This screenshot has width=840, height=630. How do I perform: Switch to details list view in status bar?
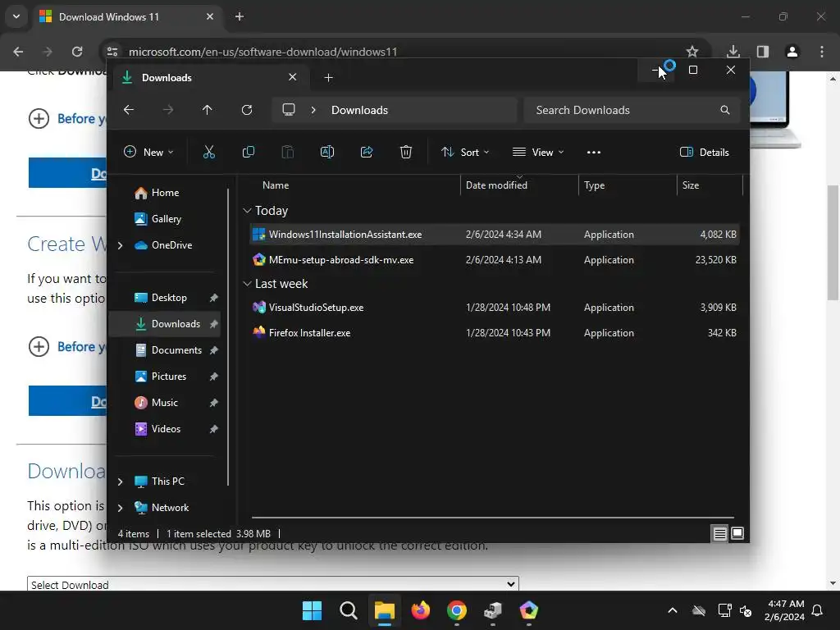(719, 533)
